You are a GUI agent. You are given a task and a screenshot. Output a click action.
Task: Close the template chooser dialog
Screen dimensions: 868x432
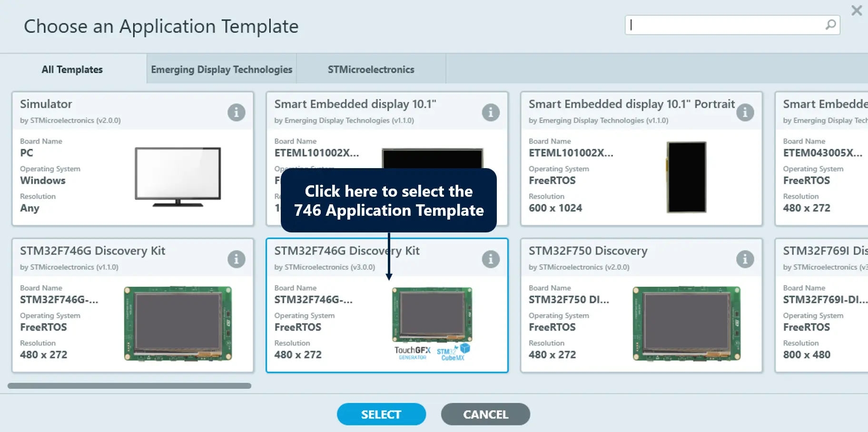(x=857, y=10)
